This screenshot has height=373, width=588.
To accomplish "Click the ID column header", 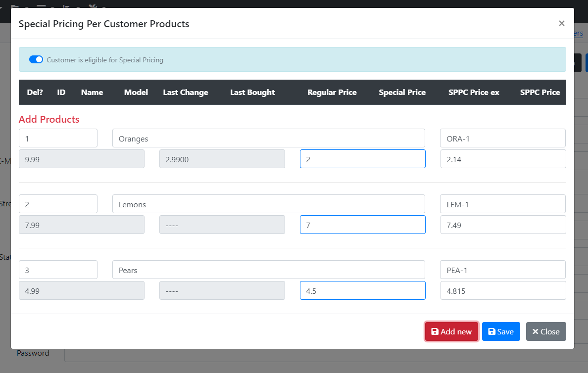I will pos(61,92).
